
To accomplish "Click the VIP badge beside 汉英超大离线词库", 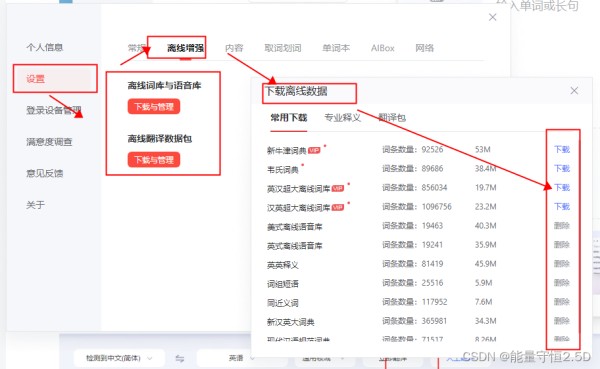I will tap(338, 207).
